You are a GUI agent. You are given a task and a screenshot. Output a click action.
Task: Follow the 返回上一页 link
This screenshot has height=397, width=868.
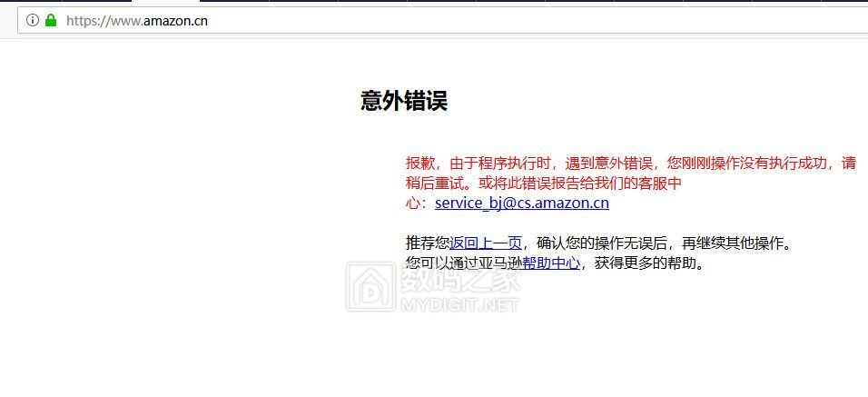click(486, 243)
